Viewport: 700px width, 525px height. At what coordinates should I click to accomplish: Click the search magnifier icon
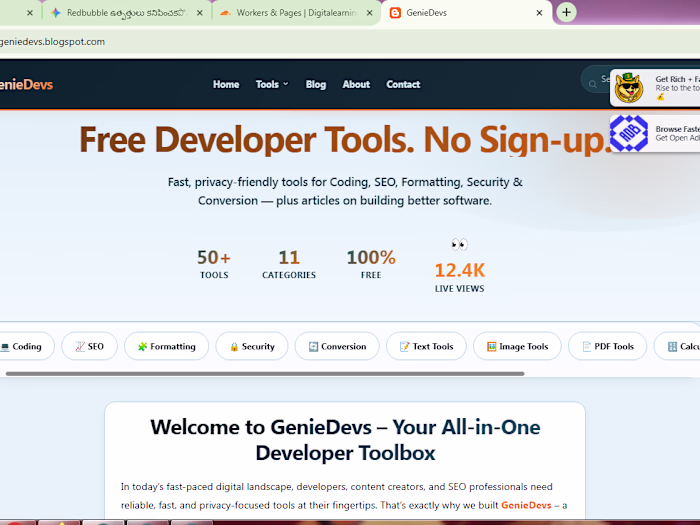click(592, 84)
